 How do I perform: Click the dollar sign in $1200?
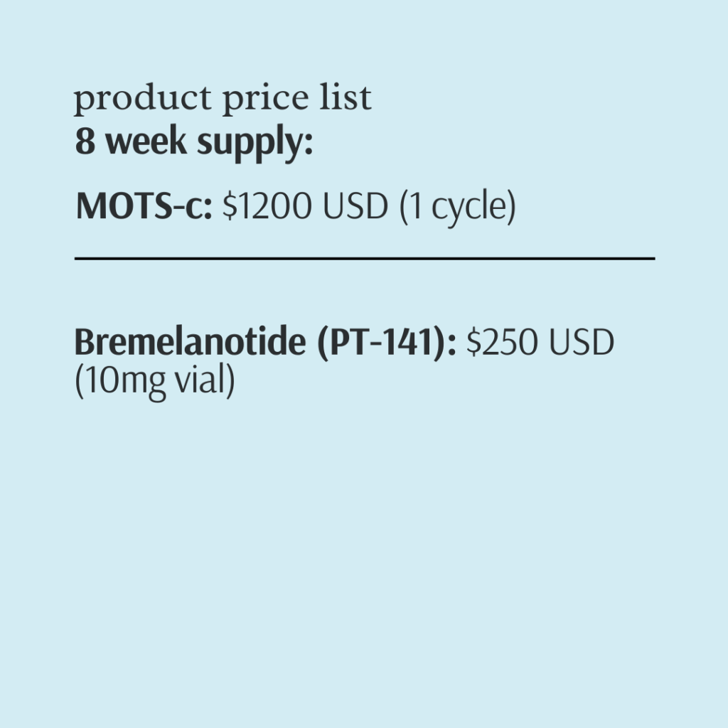[x=230, y=205]
